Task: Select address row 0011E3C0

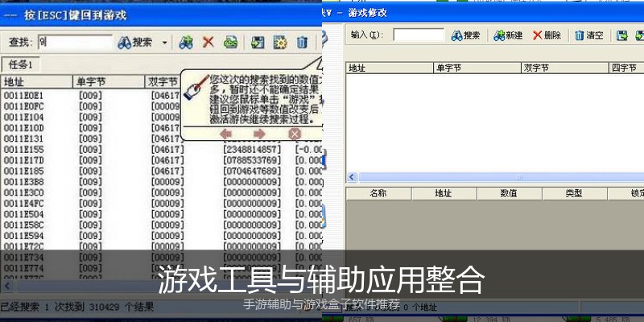Action: click(24, 192)
